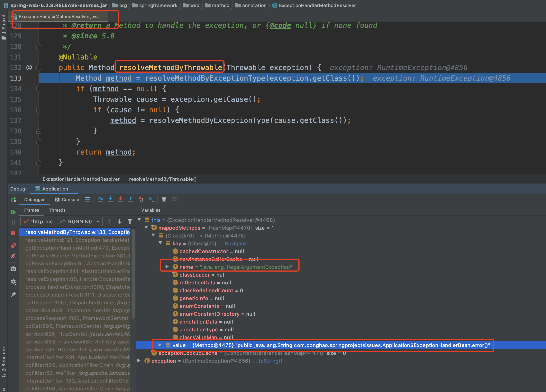The height and width of the screenshot is (392, 546).
Task: Close the Application debug tab
Action: click(x=72, y=189)
